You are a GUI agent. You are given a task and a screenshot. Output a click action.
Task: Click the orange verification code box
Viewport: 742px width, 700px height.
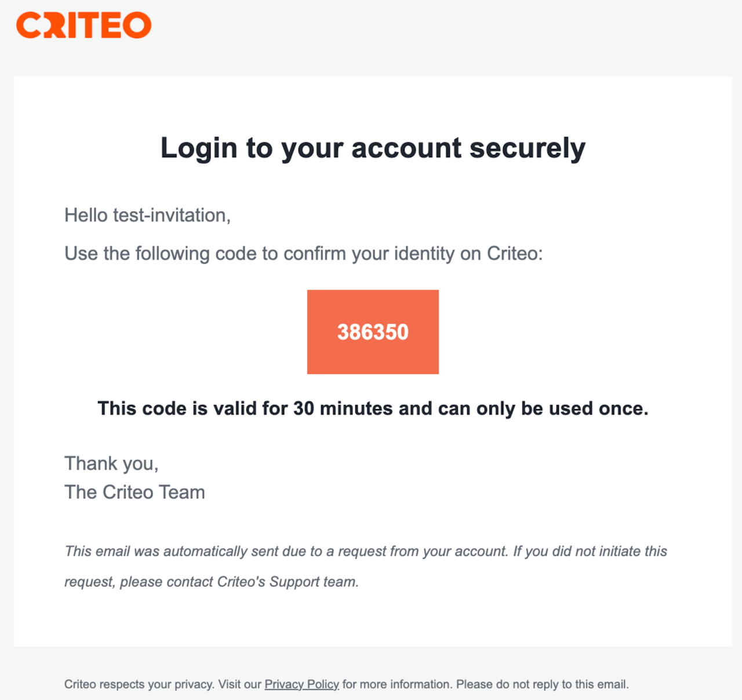373,331
